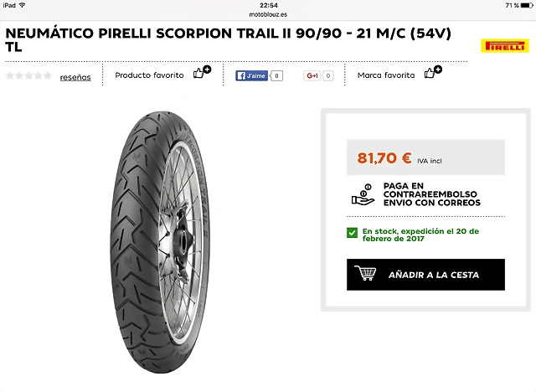Click the shopping cart icon on the add button
This screenshot has width=536, height=392.
point(365,273)
